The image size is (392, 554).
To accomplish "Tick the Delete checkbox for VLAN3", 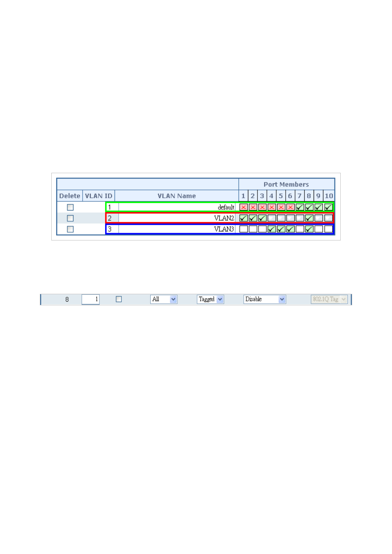I will (70, 229).
